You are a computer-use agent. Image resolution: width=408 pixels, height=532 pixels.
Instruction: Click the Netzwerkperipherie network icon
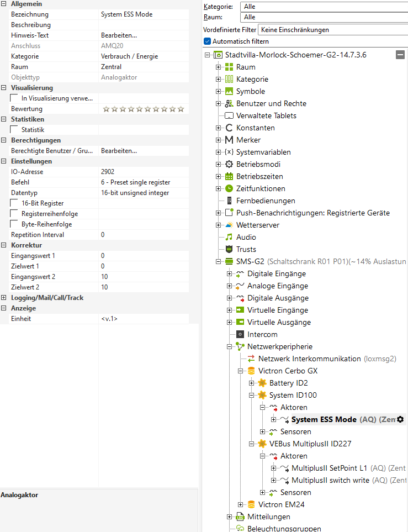pos(240,346)
